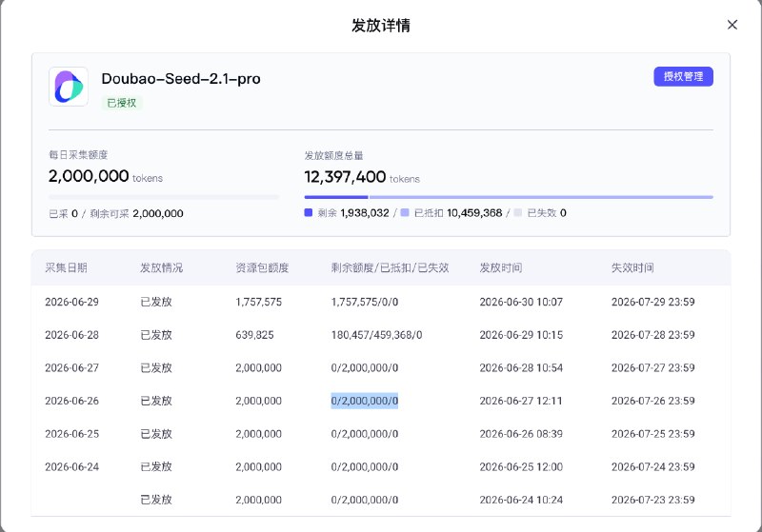The width and height of the screenshot is (762, 532).
Task: Select the 2026-06-27 date cell
Action: 72,368
